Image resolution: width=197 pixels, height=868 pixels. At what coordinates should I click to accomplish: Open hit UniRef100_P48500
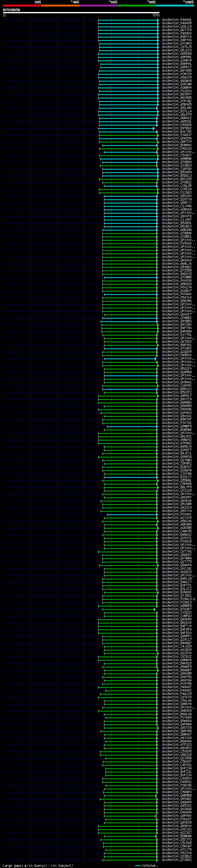[177, 355]
